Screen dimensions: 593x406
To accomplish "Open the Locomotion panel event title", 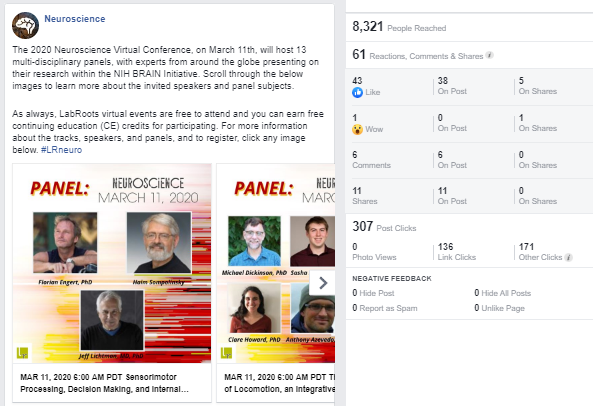I will [x=279, y=383].
